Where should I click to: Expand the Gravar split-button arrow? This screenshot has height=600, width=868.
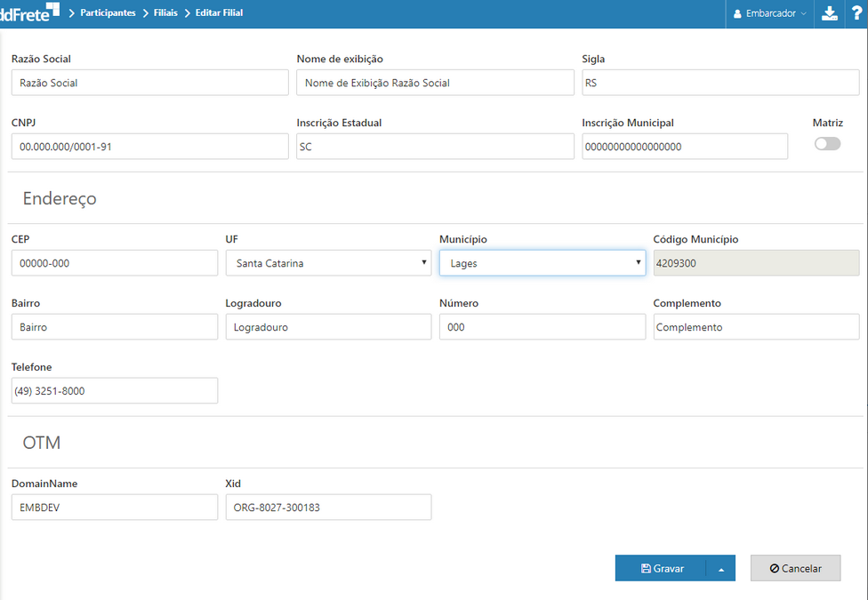[721, 569]
